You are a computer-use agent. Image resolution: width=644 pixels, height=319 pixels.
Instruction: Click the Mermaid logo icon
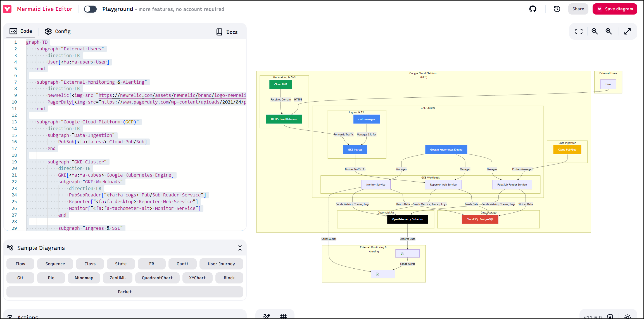coord(7,9)
